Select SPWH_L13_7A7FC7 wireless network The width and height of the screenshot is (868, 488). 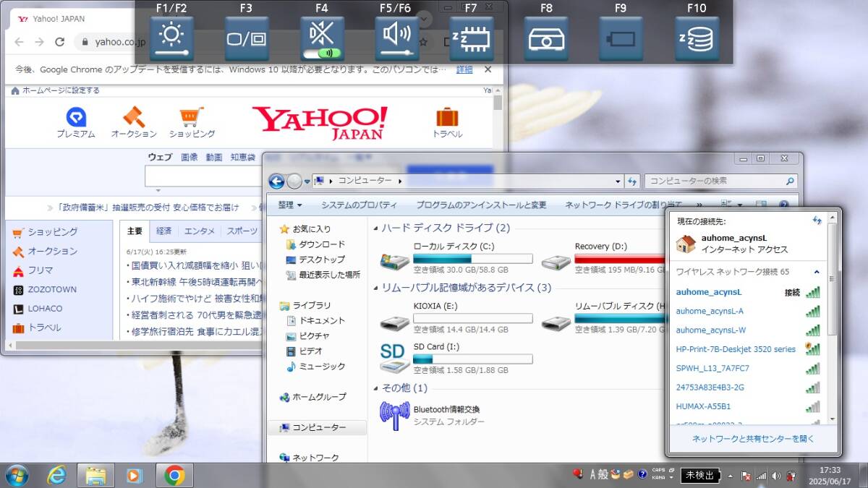[x=747, y=368]
